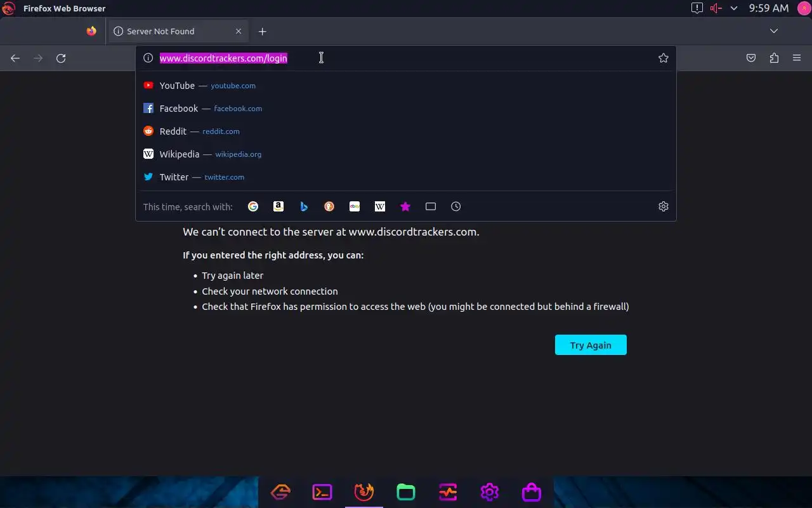This screenshot has height=508, width=812.
Task: Reload the current page
Action: [x=61, y=58]
